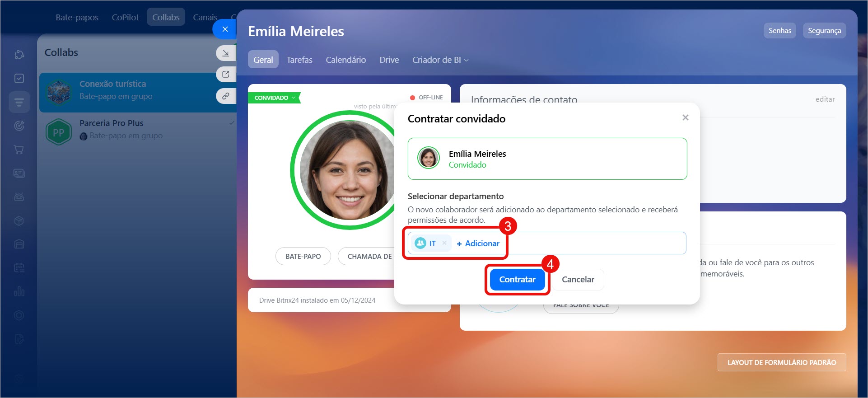This screenshot has height=398, width=868.
Task: Open the calendar list icon in sidebar
Action: [x=19, y=268]
